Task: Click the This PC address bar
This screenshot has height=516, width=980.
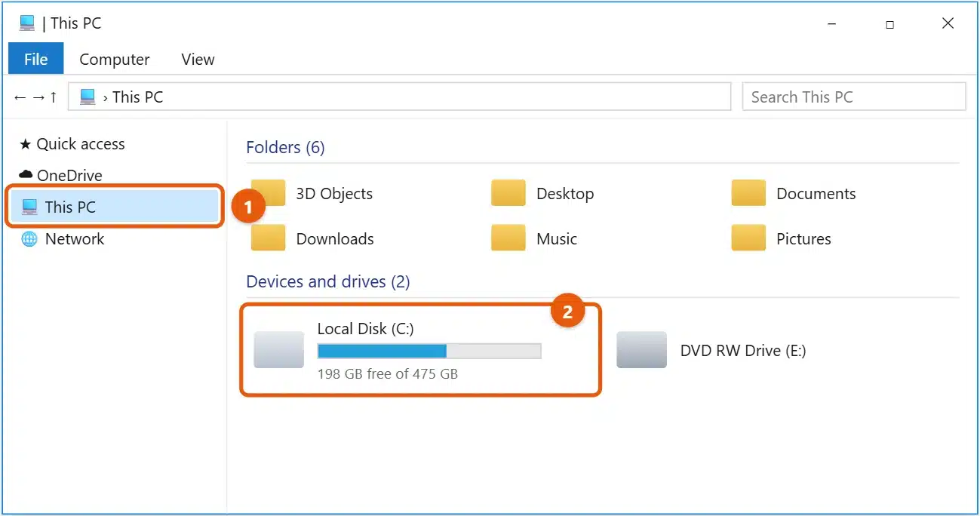Action: [x=399, y=97]
